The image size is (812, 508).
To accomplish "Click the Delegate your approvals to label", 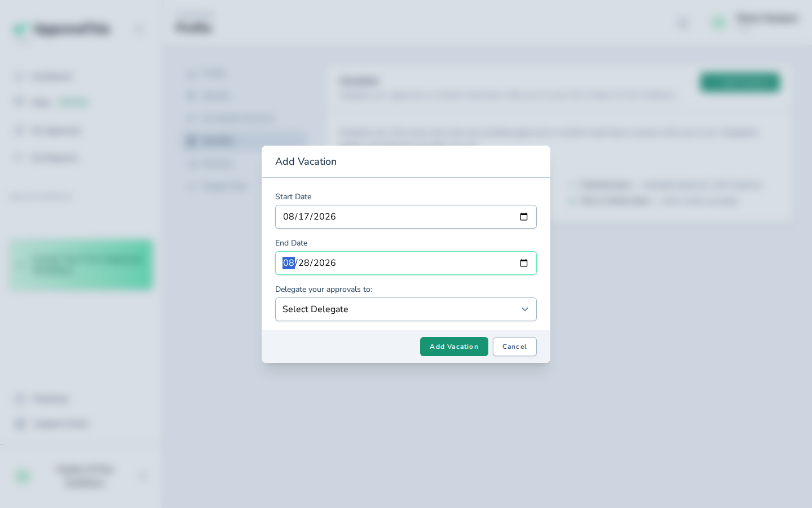I will click(324, 289).
